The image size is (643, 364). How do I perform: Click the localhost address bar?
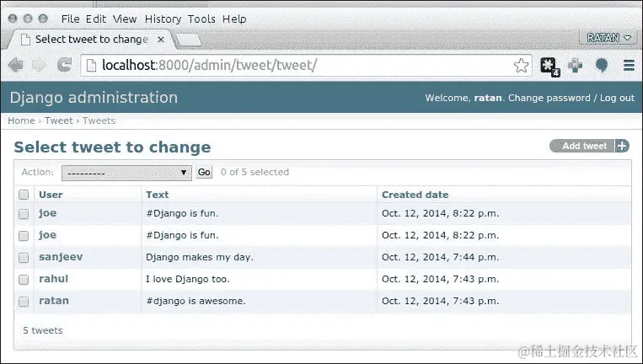tap(295, 65)
